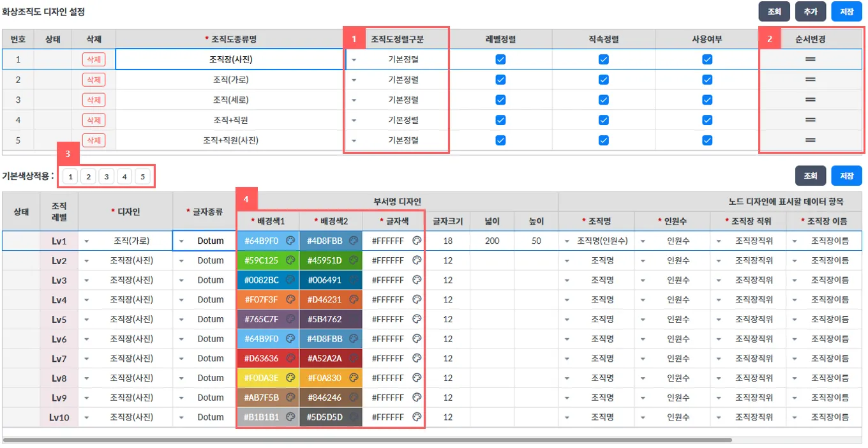Toggle 레벨정렬 checkbox for 조직+직원(사진)
The height and width of the screenshot is (448, 868).
pos(500,140)
